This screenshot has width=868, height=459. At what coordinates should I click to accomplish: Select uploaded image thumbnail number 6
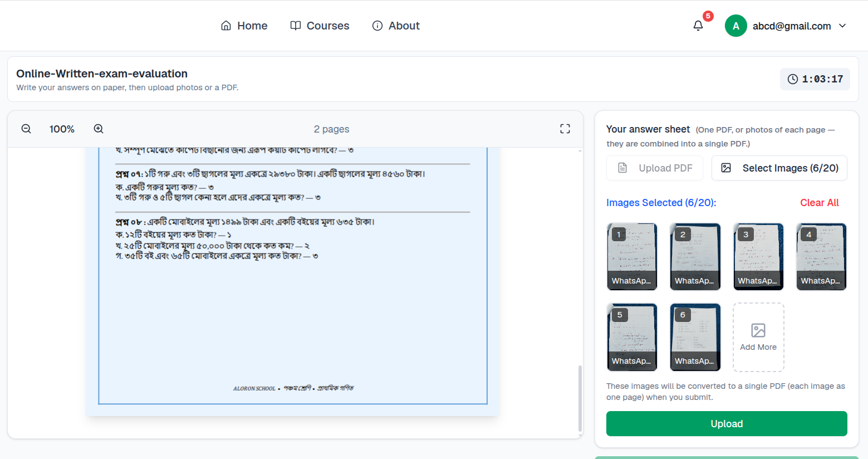(695, 337)
